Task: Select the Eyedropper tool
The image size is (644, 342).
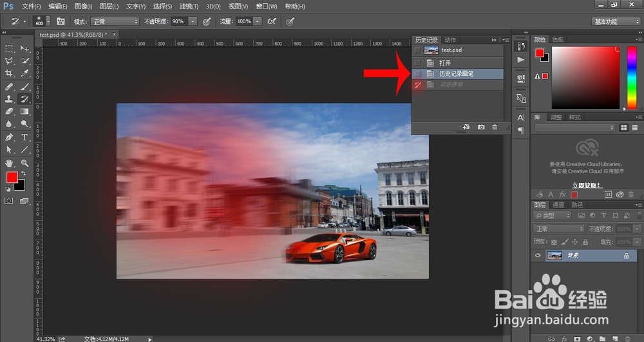Action: point(24,73)
